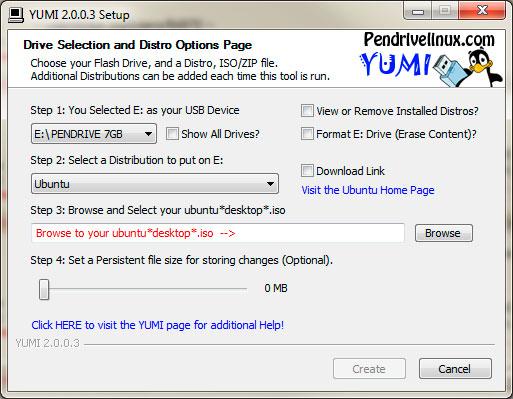The width and height of the screenshot is (513, 399).
Task: Click the Step 1 USB Device label
Action: [x=135, y=110]
